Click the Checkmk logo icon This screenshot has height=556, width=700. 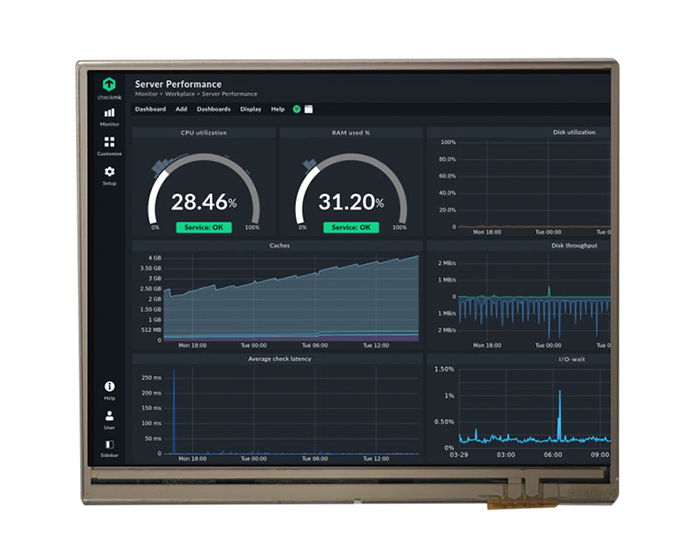(109, 82)
